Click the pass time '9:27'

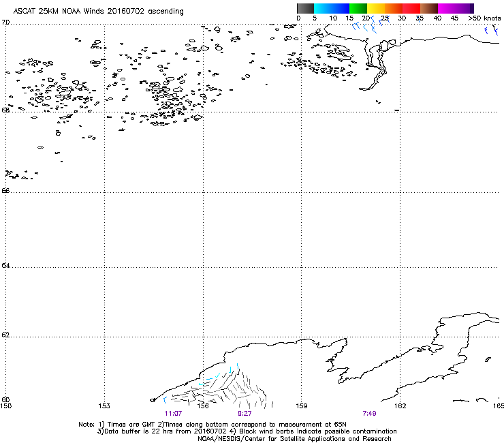point(245,414)
